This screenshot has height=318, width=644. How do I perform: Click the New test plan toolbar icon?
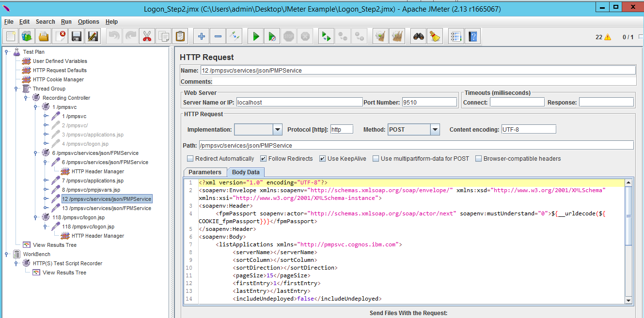[11, 36]
